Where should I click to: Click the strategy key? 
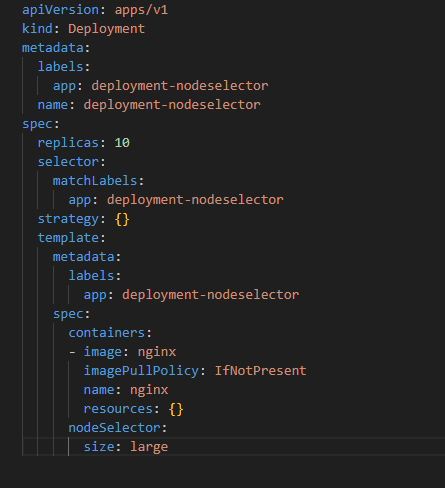pyautogui.click(x=68, y=219)
